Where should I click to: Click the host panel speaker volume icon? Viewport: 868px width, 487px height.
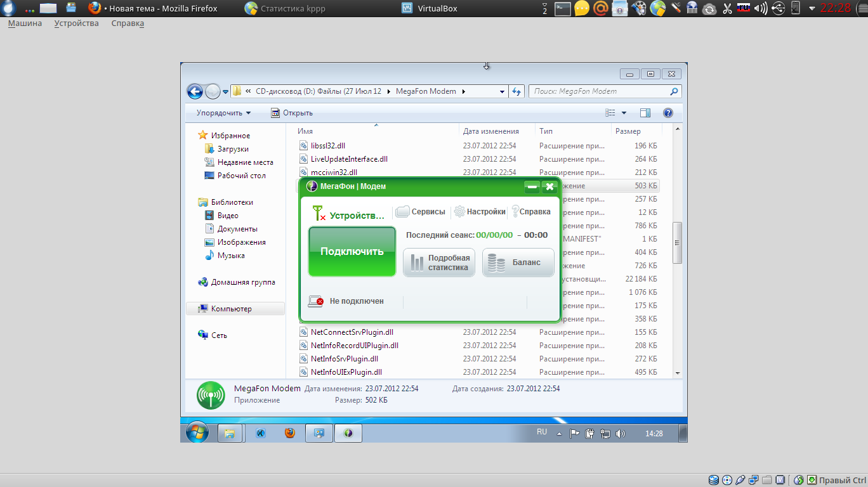pos(761,9)
